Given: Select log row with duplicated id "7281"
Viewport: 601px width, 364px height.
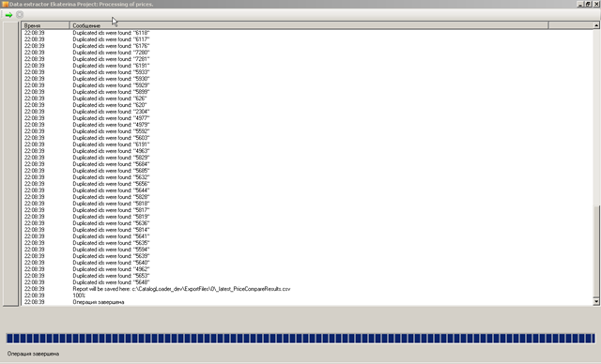Looking at the screenshot, I should [x=307, y=59].
